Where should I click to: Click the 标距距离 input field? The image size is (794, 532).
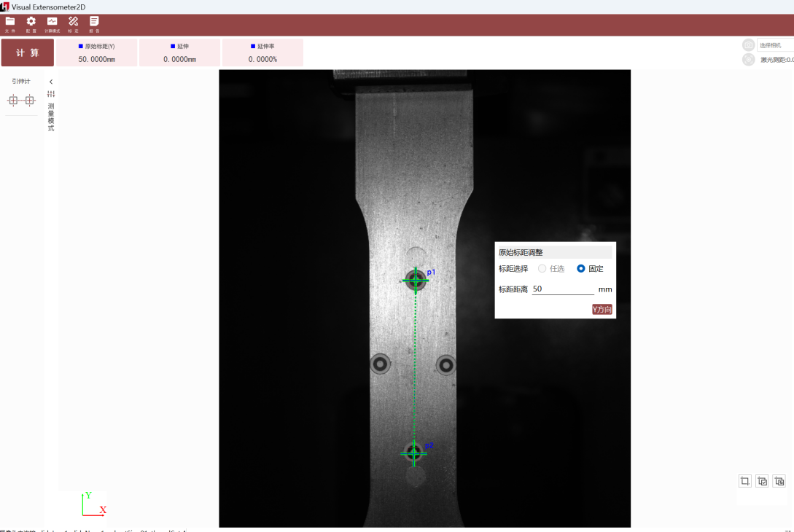point(562,289)
